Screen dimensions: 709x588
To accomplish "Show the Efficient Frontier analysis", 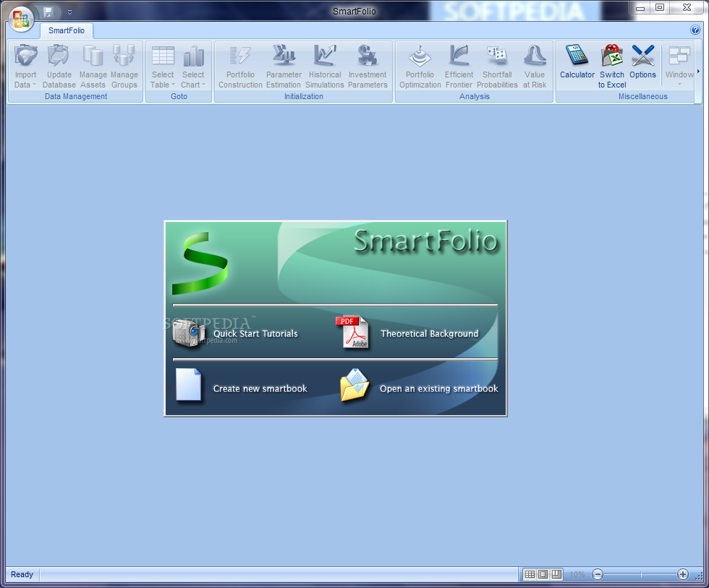I will (459, 67).
